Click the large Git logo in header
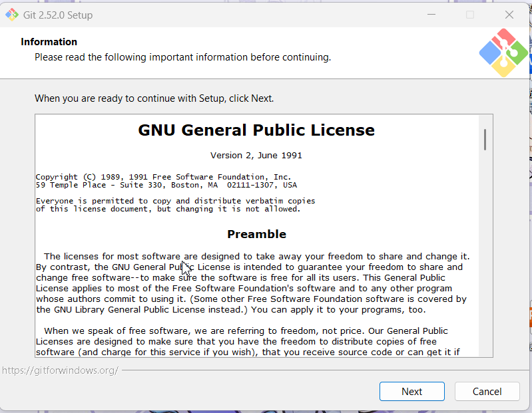532x413 pixels. pos(503,53)
